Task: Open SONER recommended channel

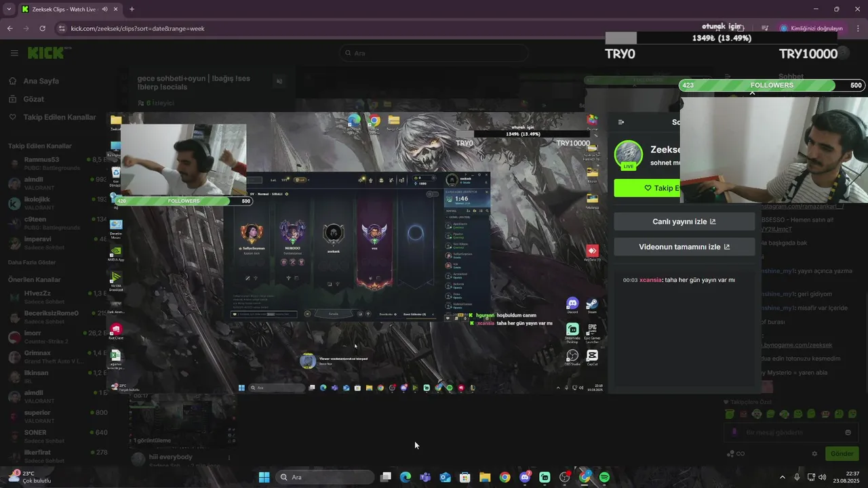Action: tap(58, 436)
